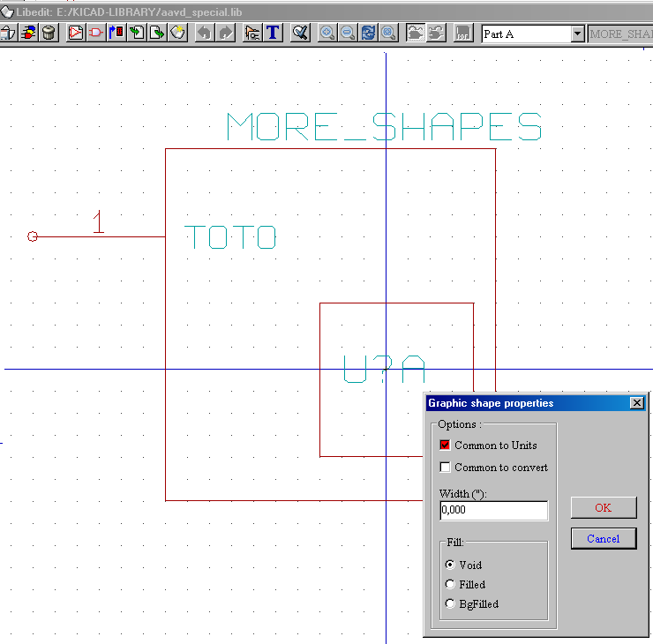Open the Part A dropdown list
653x644 pixels.
[x=578, y=34]
